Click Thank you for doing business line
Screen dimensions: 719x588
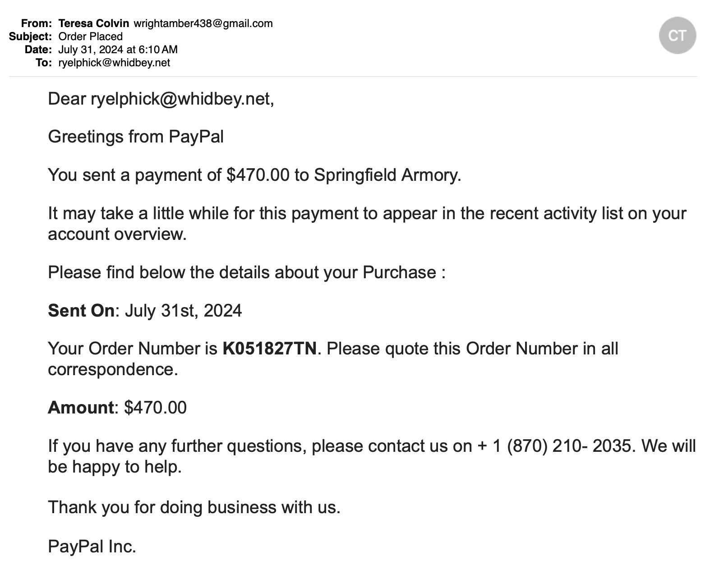point(194,507)
